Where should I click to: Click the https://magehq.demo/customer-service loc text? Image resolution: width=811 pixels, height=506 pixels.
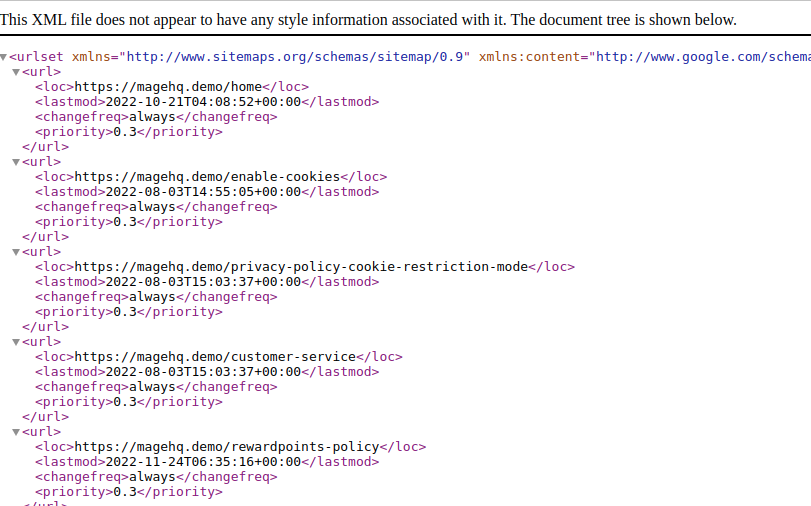[x=215, y=356]
